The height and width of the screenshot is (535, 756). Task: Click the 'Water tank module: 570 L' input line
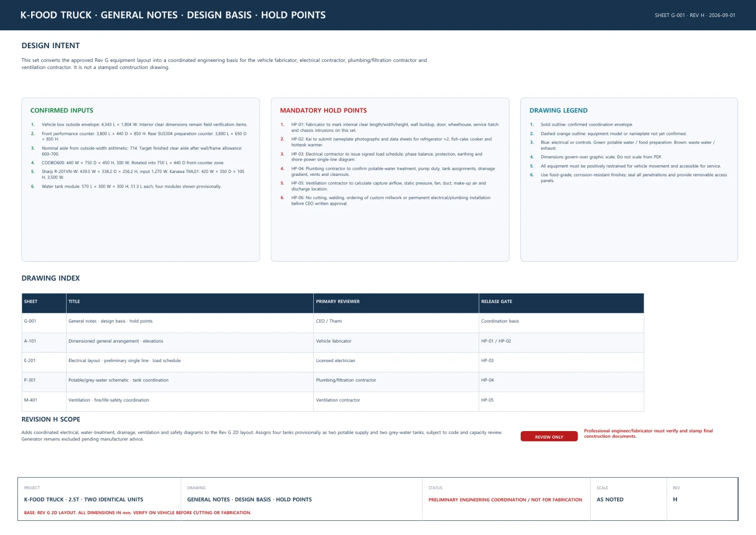point(131,187)
